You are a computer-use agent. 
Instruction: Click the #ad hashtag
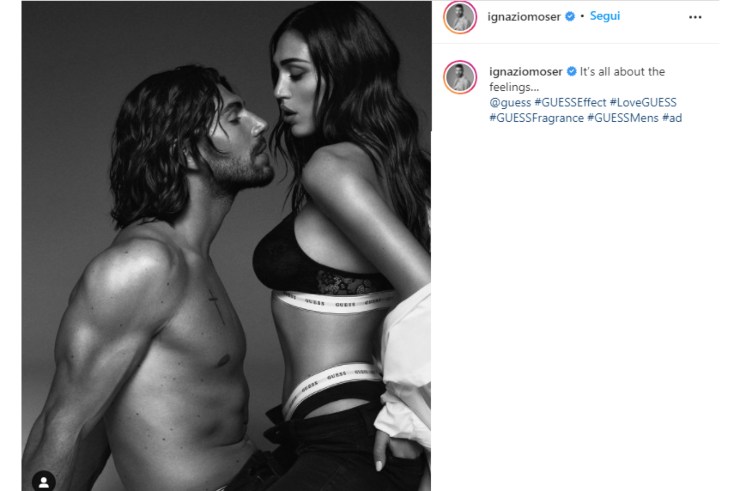[671, 118]
